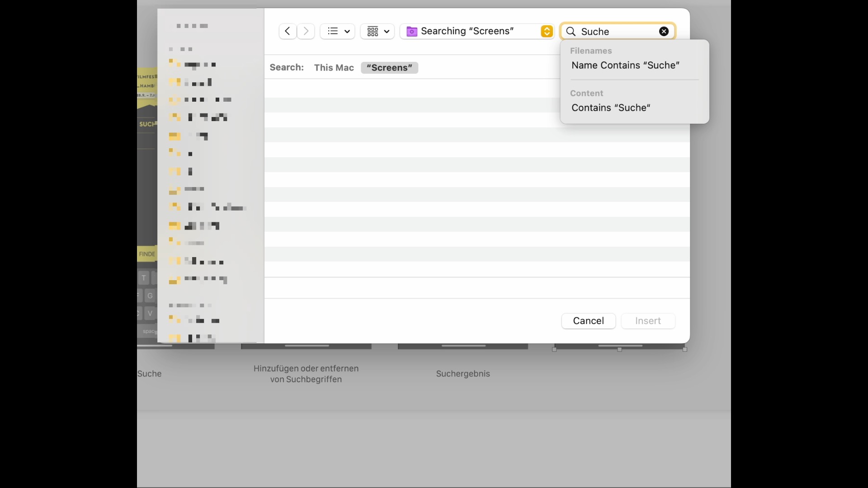Clear the Suche search text
This screenshot has height=488, width=868.
664,31
